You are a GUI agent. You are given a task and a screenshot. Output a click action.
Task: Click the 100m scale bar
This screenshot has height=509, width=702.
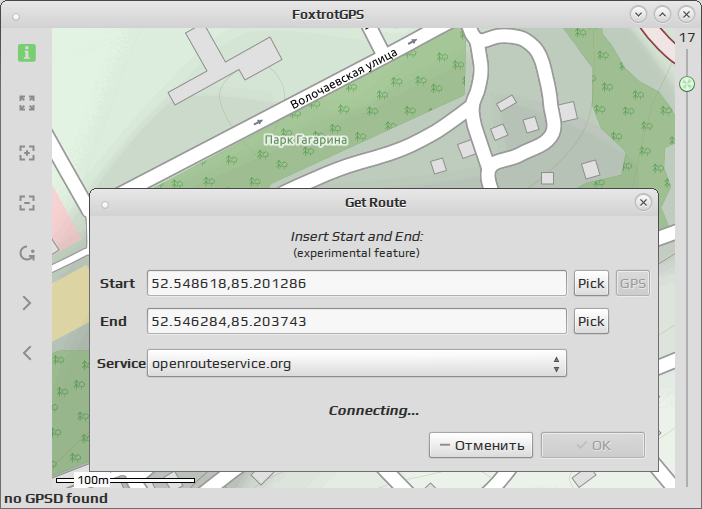point(125,480)
